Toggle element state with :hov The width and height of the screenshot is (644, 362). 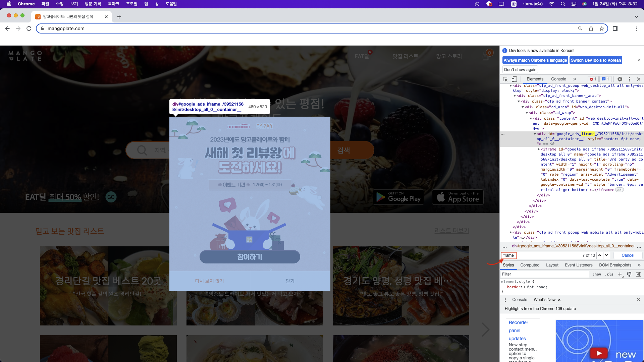click(x=597, y=274)
